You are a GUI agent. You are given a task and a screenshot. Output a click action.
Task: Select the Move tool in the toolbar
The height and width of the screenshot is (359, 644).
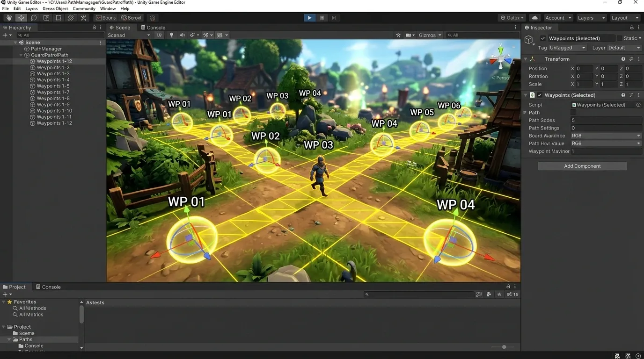[21, 18]
